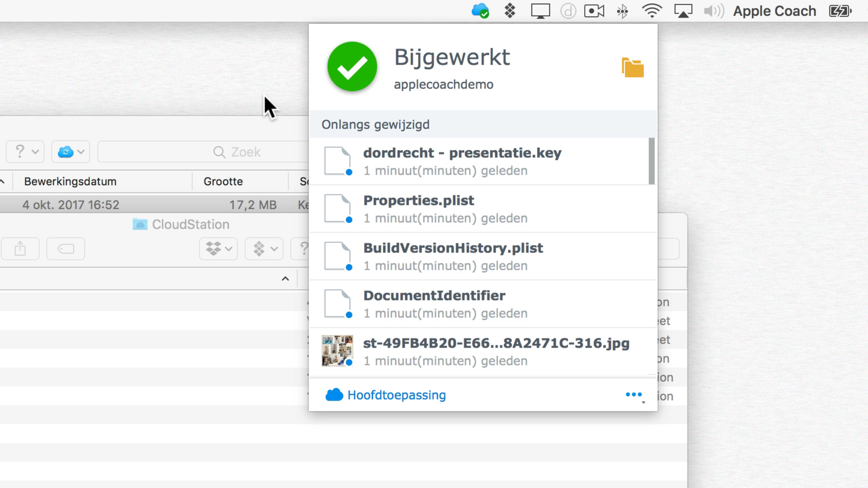The image size is (868, 488).
Task: Open the Hoofdtoepassing link
Action: 397,395
